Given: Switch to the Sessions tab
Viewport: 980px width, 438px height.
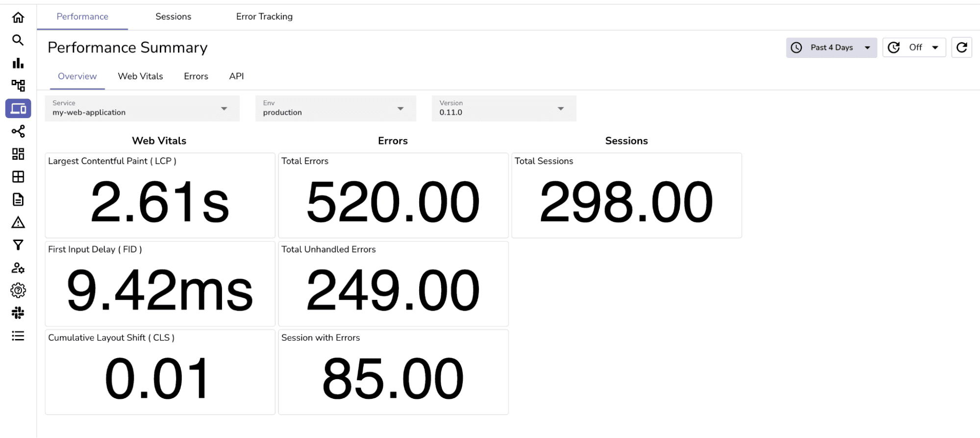Looking at the screenshot, I should pos(173,16).
